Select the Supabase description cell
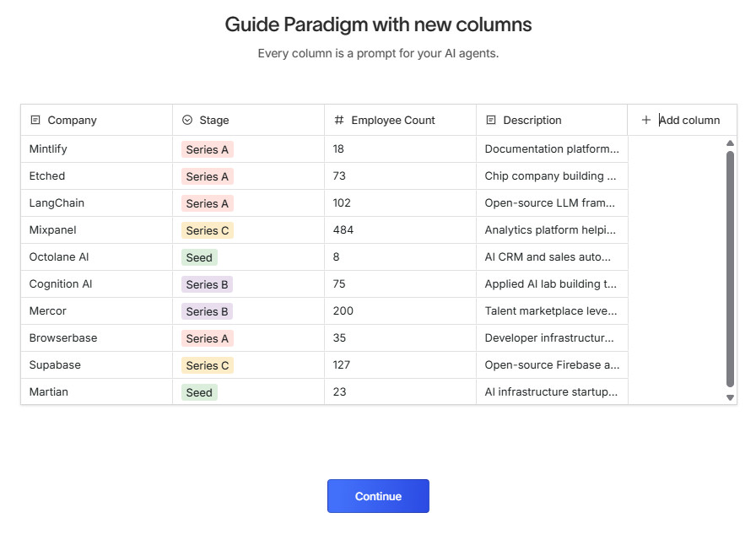756x534 pixels. coord(552,365)
